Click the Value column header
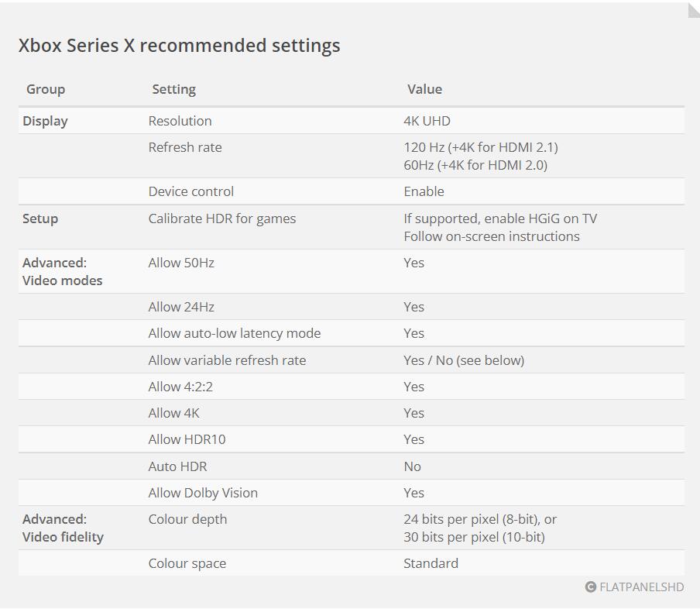The height and width of the screenshot is (609, 700). [x=424, y=89]
